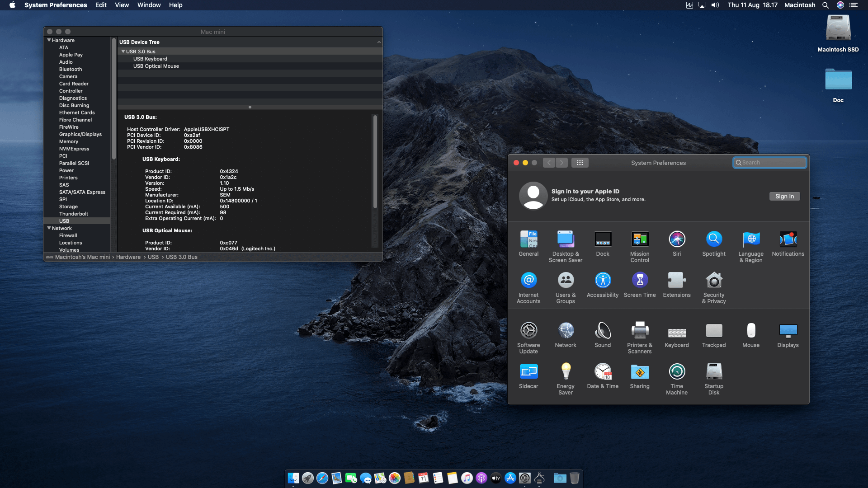Click the USB details pane scrollbar
The width and height of the screenshot is (868, 488).
pyautogui.click(x=375, y=163)
